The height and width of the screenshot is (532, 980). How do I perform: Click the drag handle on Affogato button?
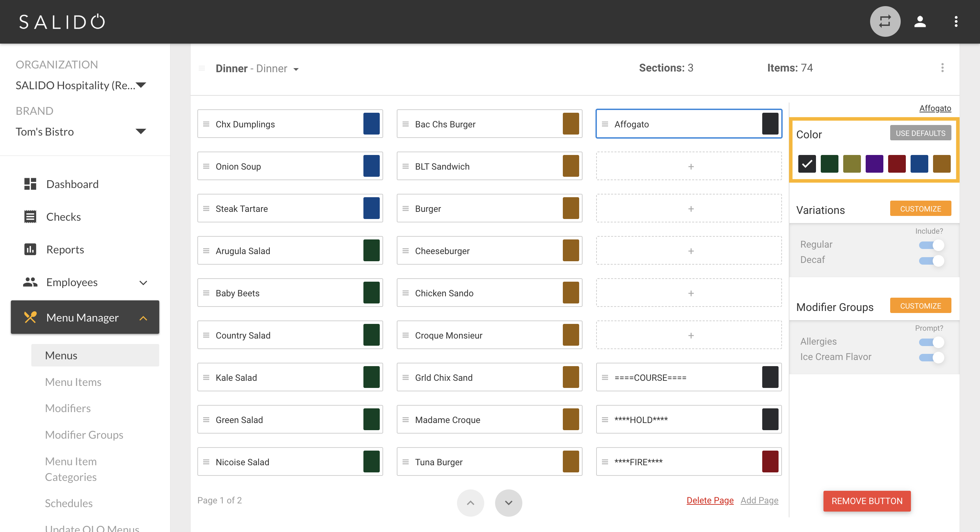(605, 124)
